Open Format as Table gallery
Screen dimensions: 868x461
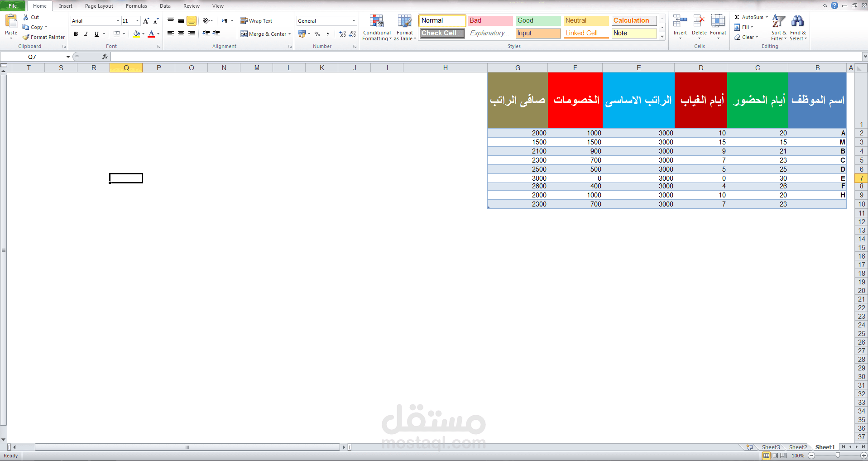point(405,28)
